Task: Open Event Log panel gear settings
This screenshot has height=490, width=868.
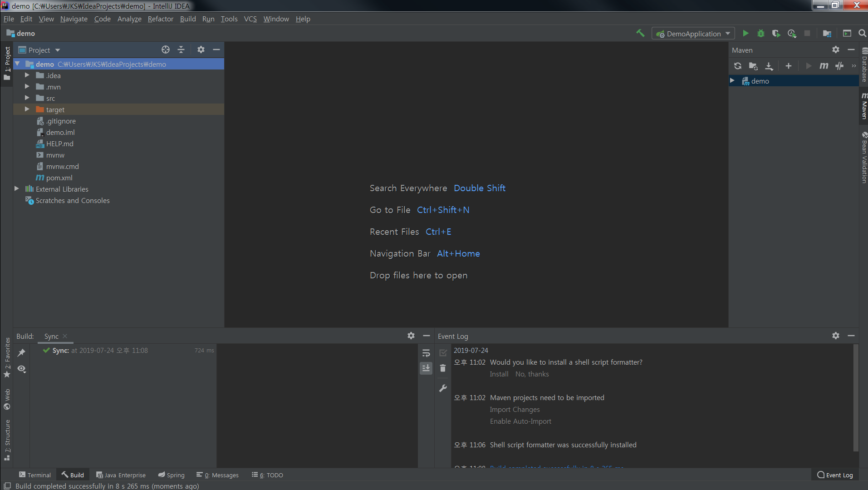Action: click(836, 336)
